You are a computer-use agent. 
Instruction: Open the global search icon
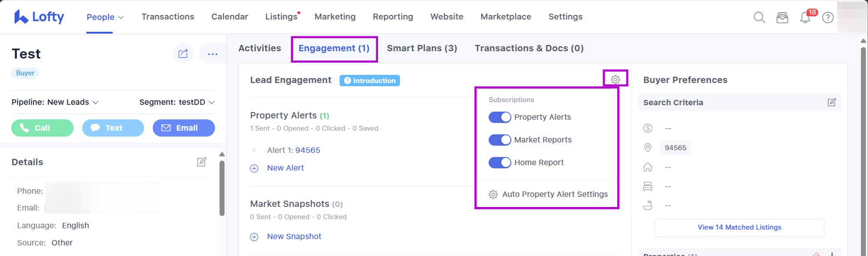759,17
